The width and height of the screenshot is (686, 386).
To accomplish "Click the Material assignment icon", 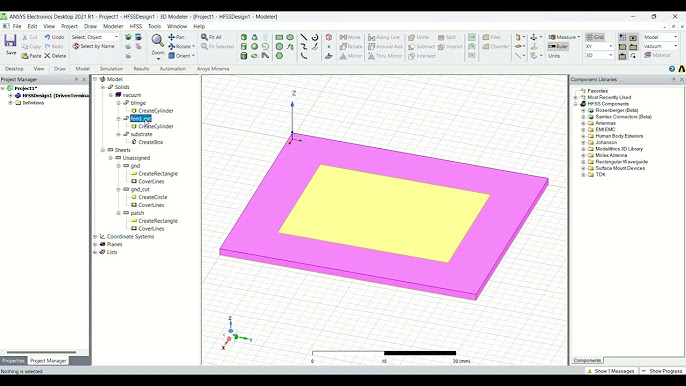I will 648,55.
